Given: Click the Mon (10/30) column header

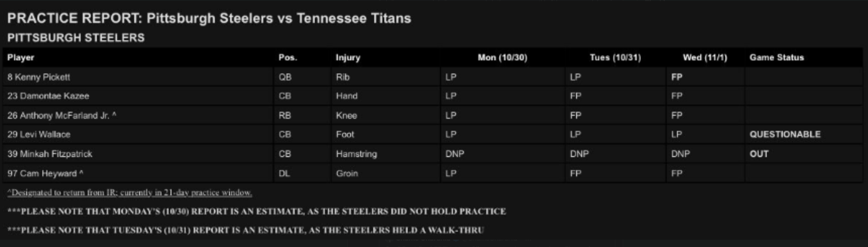Looking at the screenshot, I should point(502,57).
